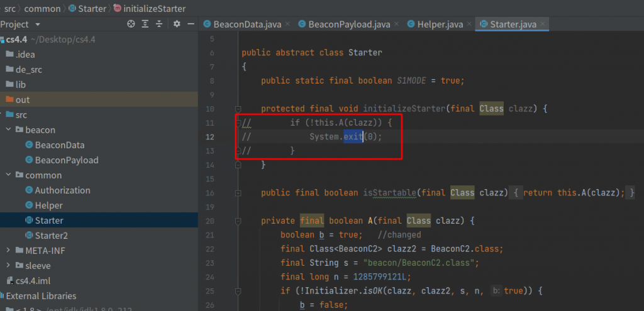644x311 pixels.
Task: Close the BeaconData.java tab
Action: (x=287, y=24)
